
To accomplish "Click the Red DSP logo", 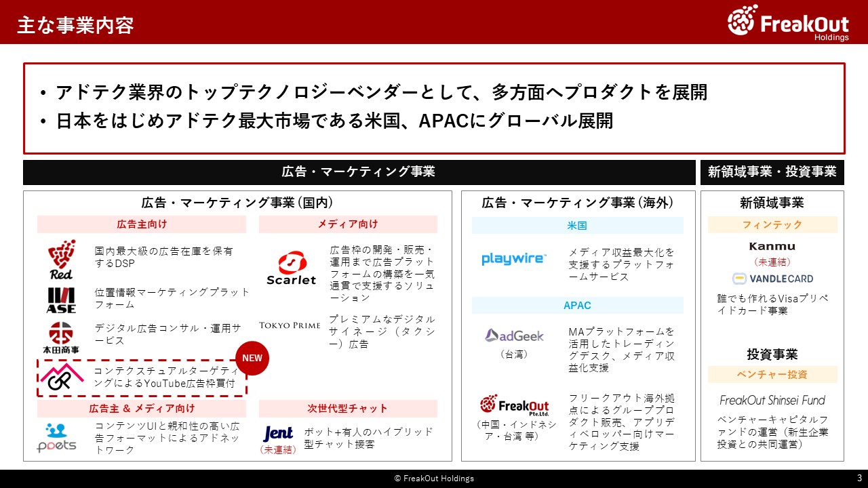I will [62, 260].
